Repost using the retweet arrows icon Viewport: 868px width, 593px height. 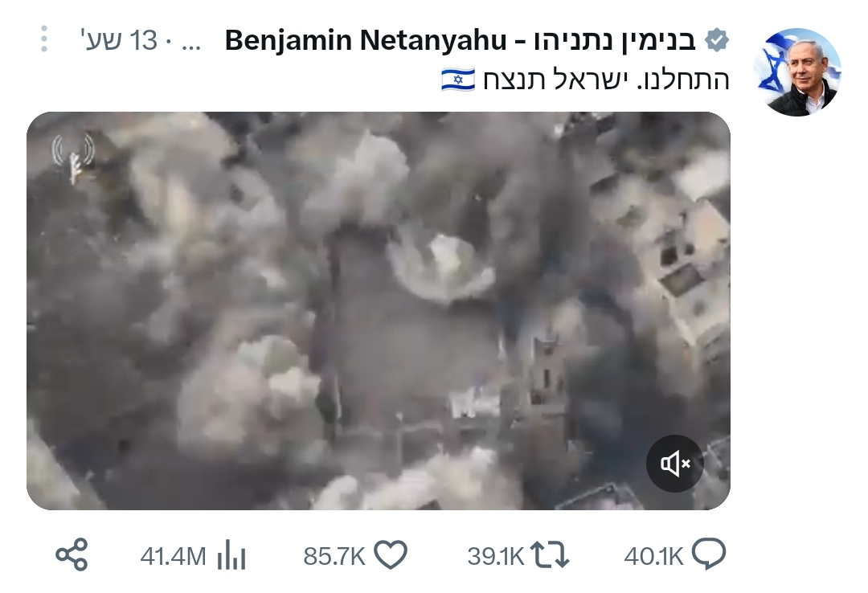[x=550, y=554]
